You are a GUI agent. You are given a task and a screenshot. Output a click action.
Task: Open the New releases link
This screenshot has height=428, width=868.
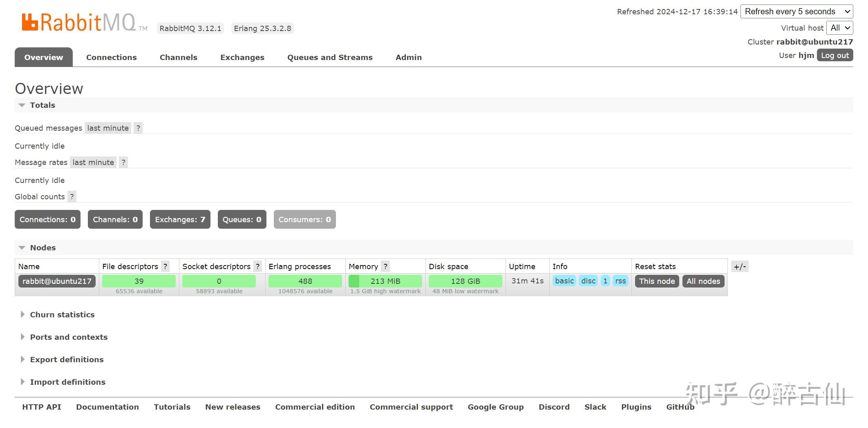coord(233,407)
